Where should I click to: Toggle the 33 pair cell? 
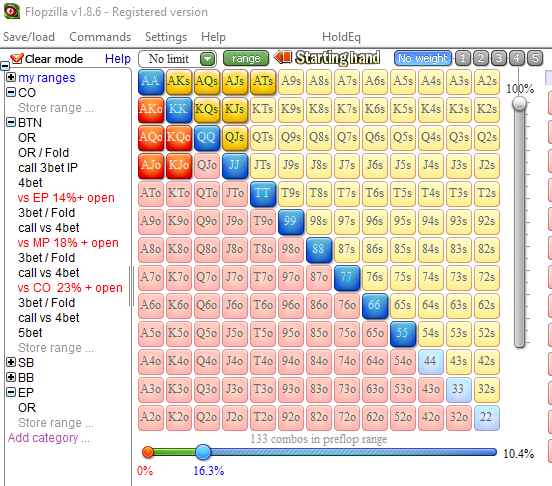click(x=459, y=389)
